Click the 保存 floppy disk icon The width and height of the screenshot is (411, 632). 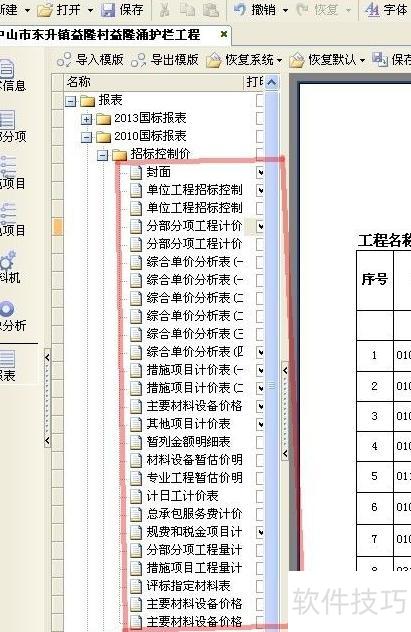tap(108, 9)
